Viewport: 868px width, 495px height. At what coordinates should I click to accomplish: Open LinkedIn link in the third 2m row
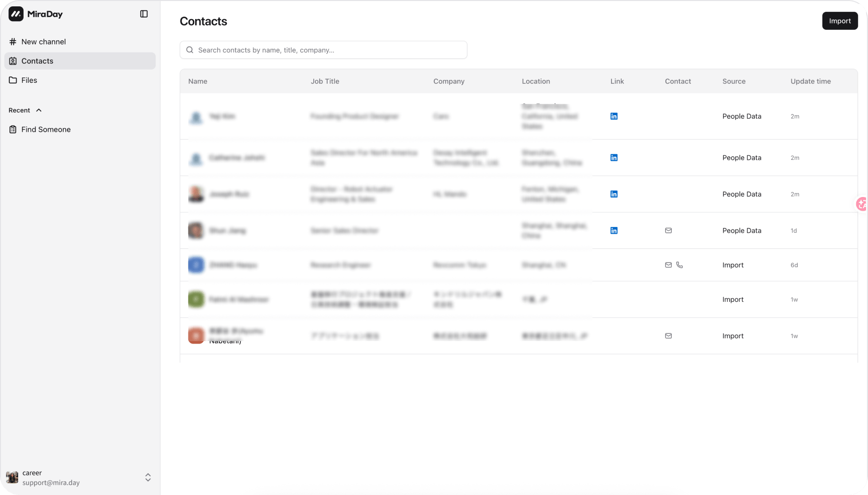pos(613,194)
